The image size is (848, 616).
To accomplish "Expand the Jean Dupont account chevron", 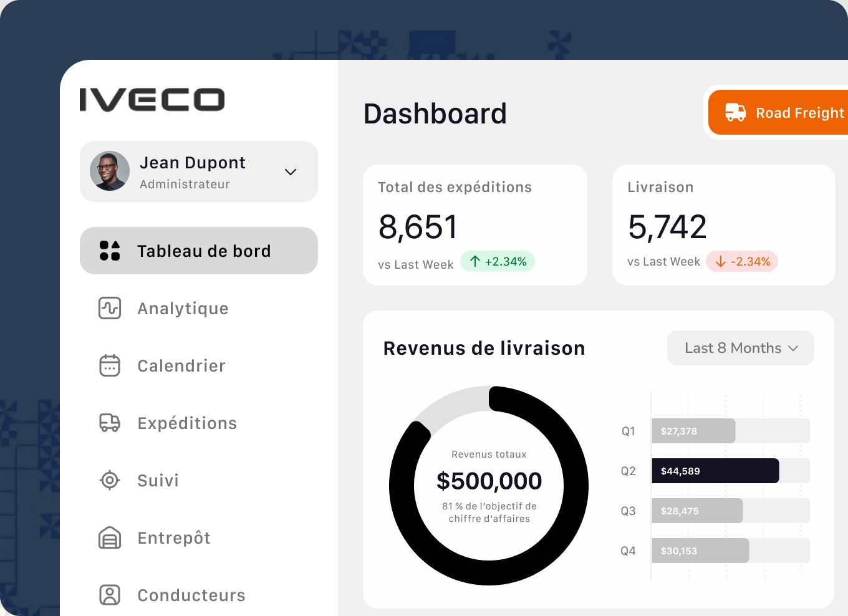I will click(x=291, y=171).
